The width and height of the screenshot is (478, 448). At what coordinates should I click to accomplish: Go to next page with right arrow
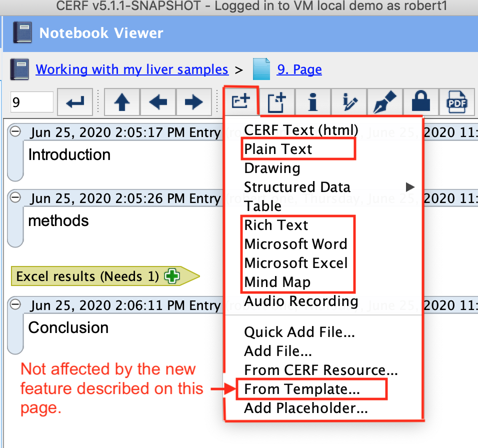[x=193, y=102]
